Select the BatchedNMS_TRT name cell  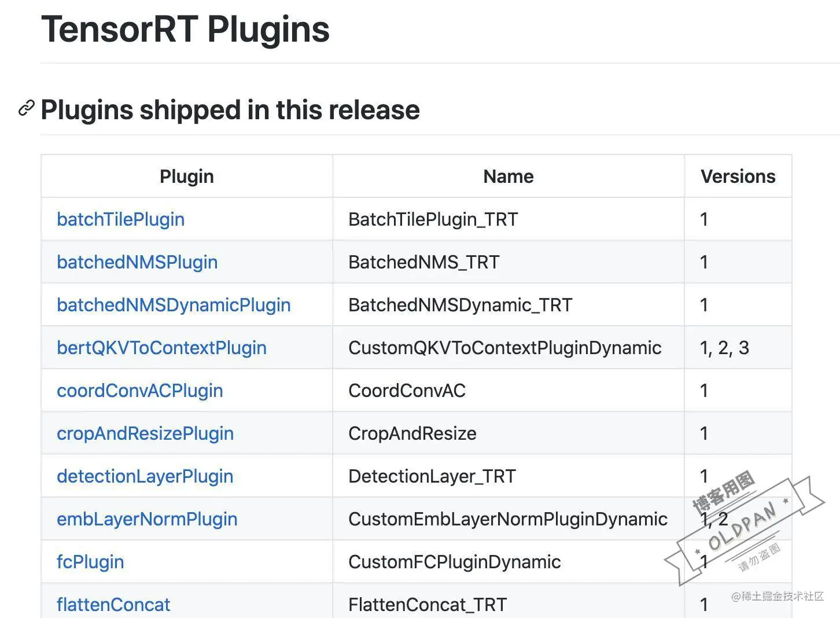click(423, 262)
